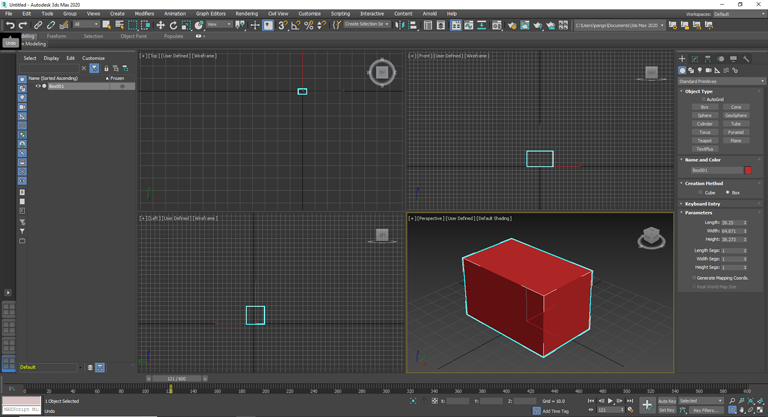This screenshot has height=417, width=768.
Task: Click the Link selection chain icon
Action: 38,25
